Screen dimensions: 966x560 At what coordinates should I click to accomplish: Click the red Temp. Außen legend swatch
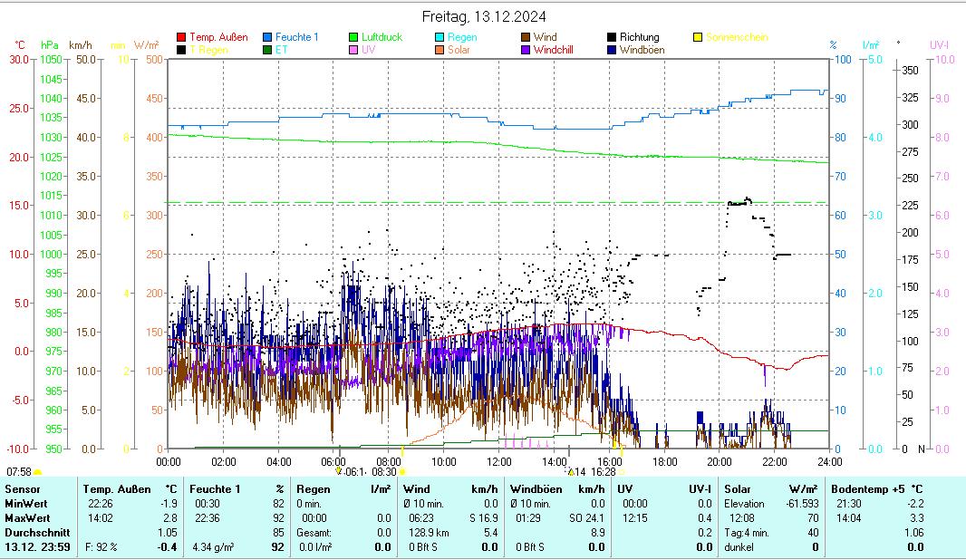point(181,37)
